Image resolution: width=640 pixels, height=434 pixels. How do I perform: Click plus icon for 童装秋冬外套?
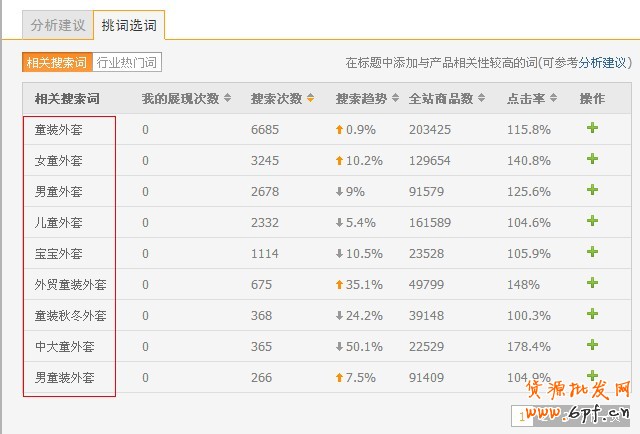[592, 314]
